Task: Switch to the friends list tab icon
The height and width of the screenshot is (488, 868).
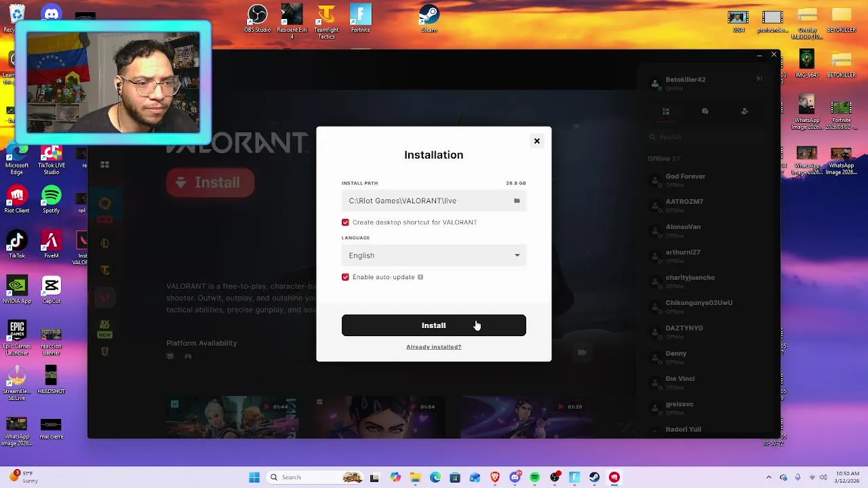Action: [666, 111]
